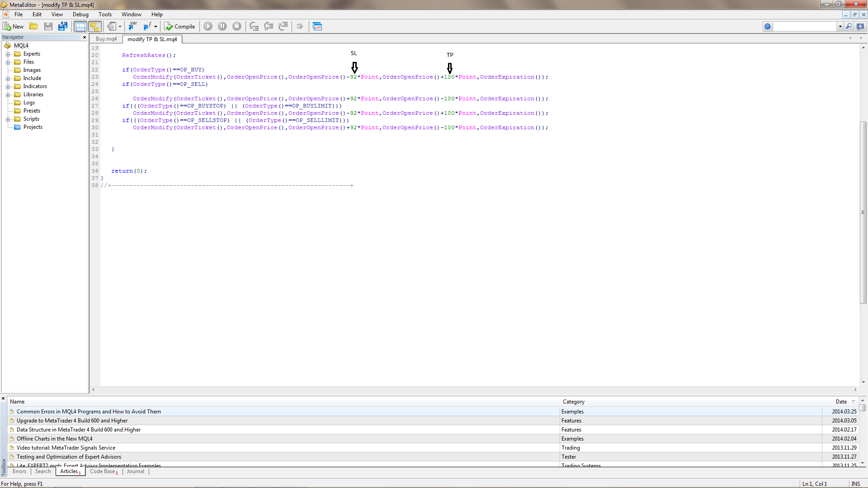Click the var list names icon
The width and height of the screenshot is (868, 488).
[132, 27]
